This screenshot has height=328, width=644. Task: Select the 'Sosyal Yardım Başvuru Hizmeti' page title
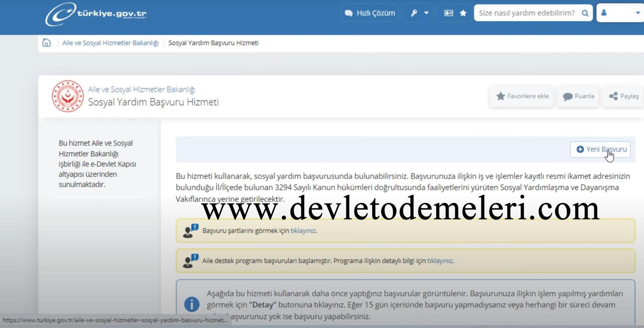tap(154, 102)
